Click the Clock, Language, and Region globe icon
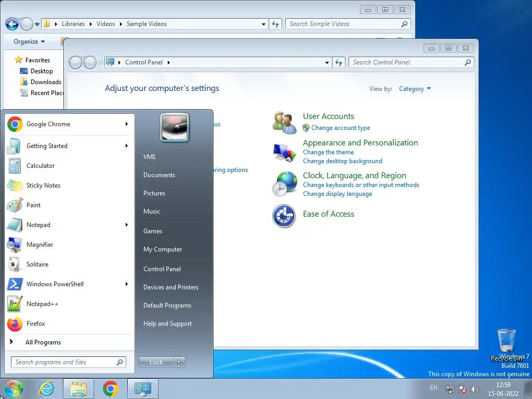The image size is (532, 399). pos(284,183)
